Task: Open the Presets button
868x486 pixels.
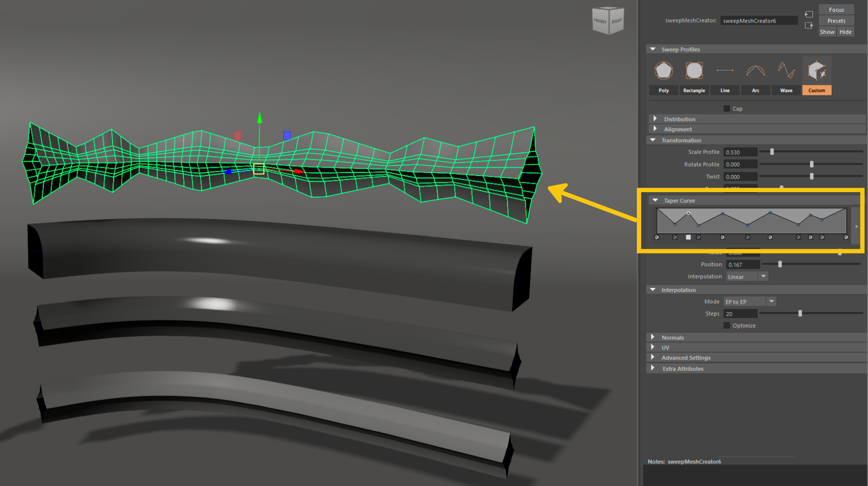Action: 836,21
